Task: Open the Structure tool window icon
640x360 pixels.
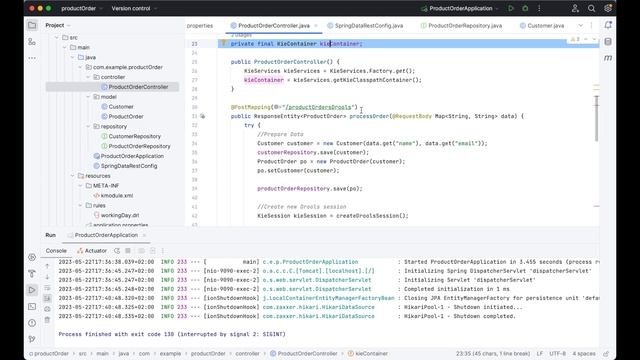Action: [x=32, y=42]
